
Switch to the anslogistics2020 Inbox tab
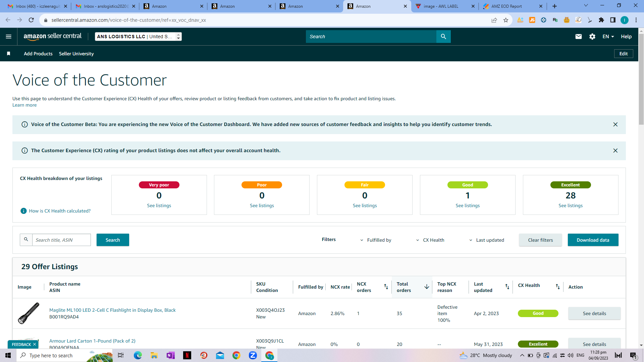coord(105,6)
